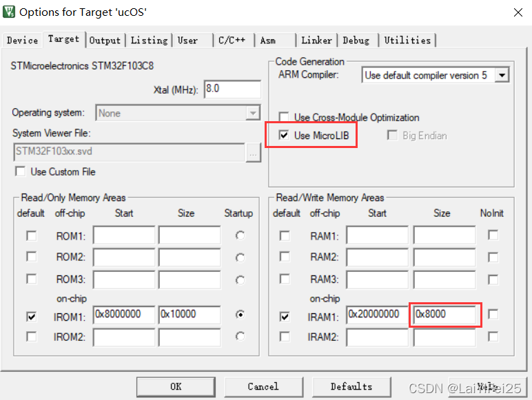Uncheck the Use MicroLIB checkbox
The image size is (532, 400).
coord(284,135)
